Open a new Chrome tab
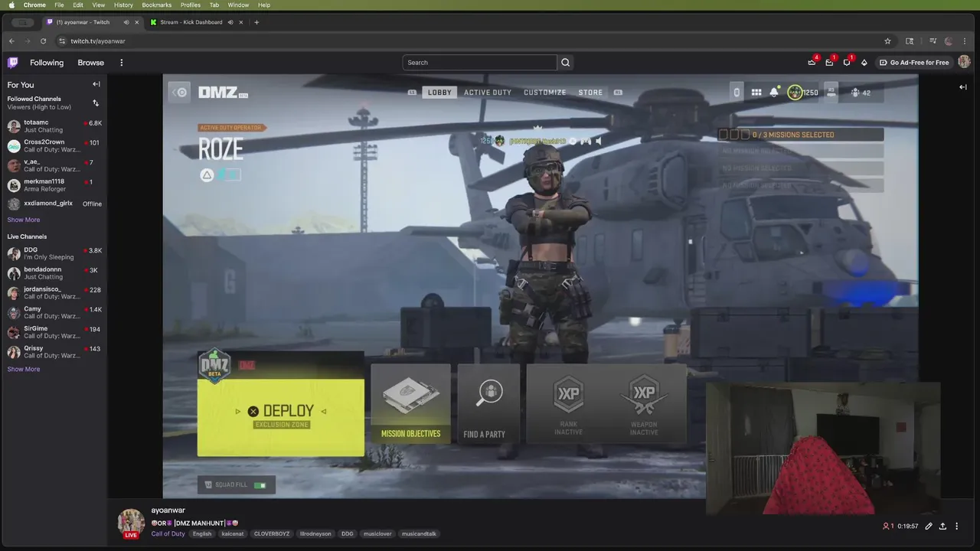Screen dimensions: 980x551 coord(256,22)
